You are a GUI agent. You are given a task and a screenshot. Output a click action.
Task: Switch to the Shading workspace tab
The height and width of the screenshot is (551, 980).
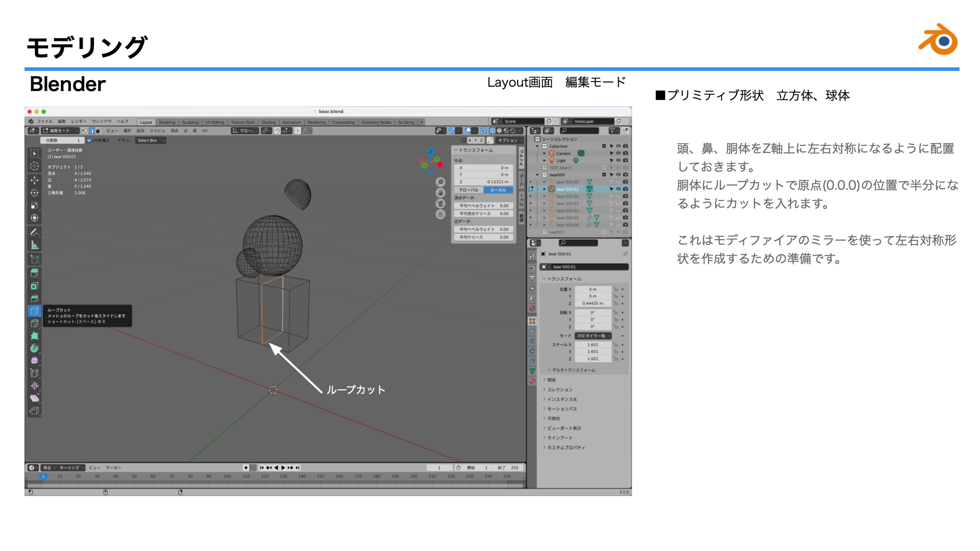click(268, 122)
